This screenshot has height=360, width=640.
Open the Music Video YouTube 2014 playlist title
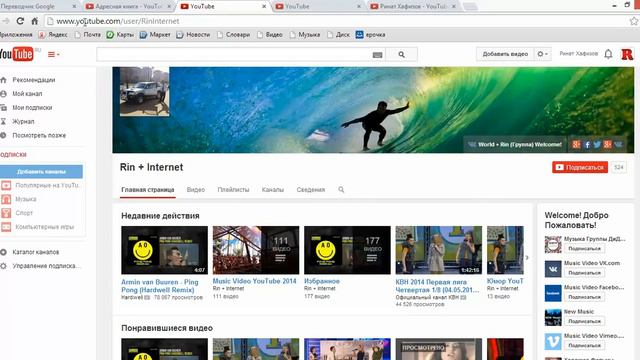[254, 281]
